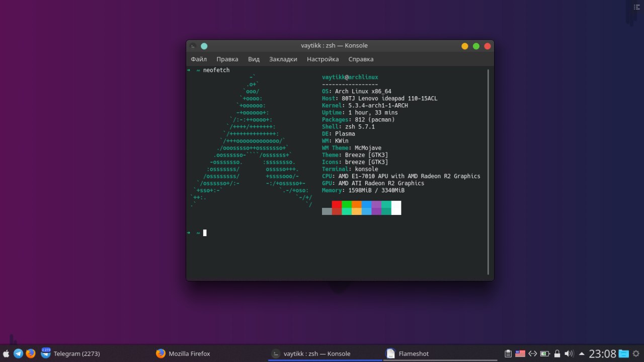Image resolution: width=644 pixels, height=362 pixels.
Task: Click the vaytikk@archlinux header text
Action: (x=350, y=78)
